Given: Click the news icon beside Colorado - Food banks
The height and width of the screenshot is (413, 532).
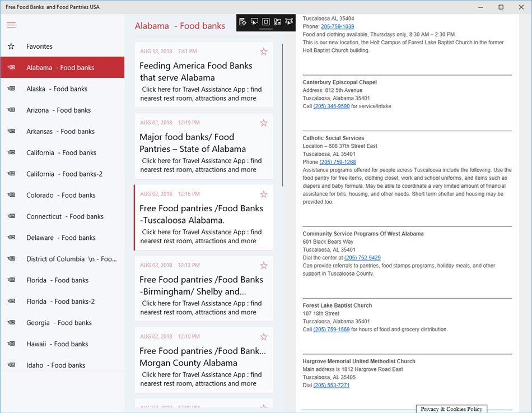Looking at the screenshot, I should 11,195.
